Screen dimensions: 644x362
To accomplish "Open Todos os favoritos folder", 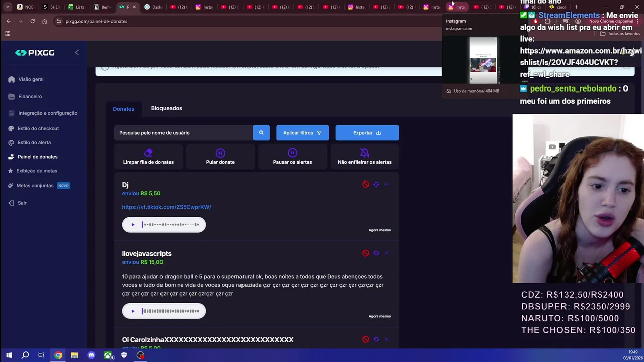I will pos(620,34).
